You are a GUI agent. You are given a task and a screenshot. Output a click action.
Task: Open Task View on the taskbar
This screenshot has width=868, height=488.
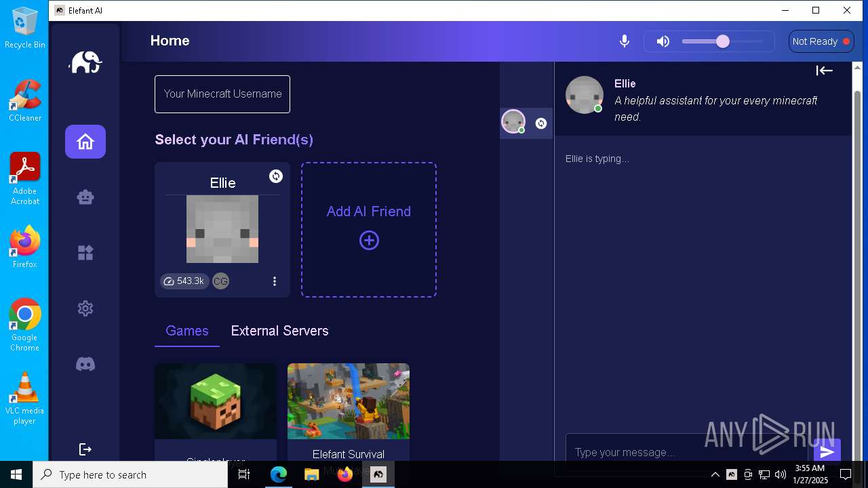click(244, 474)
